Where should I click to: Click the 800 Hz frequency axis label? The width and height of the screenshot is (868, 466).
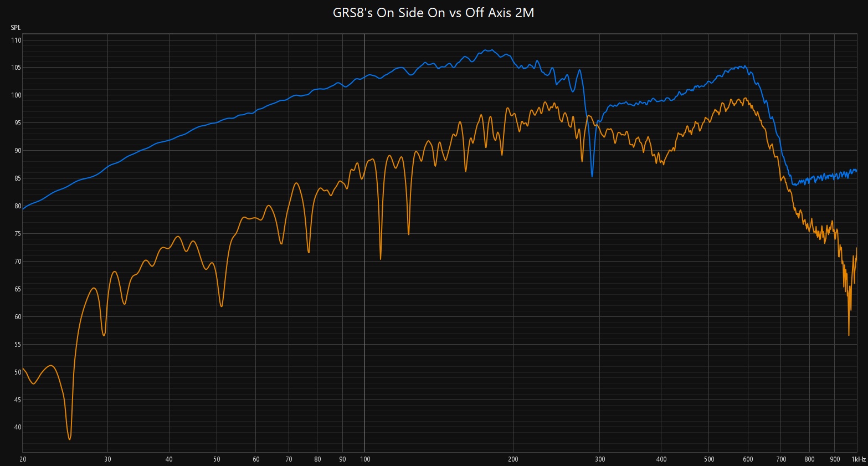pyautogui.click(x=809, y=459)
